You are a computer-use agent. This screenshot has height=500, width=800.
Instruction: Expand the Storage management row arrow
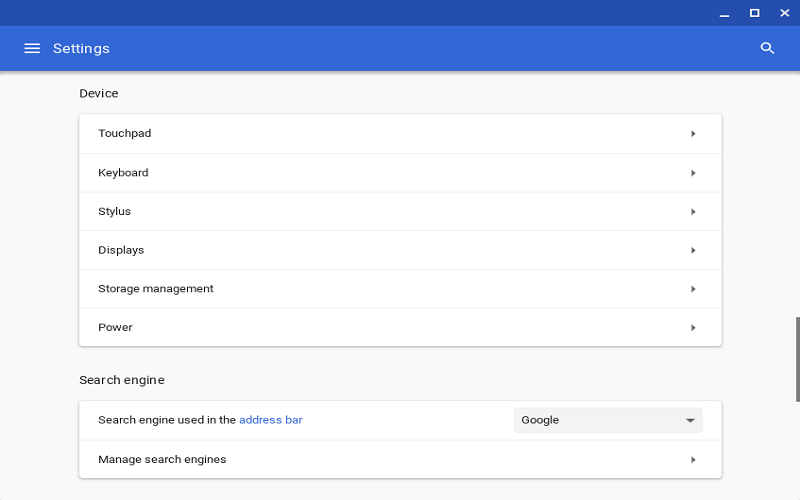point(693,289)
